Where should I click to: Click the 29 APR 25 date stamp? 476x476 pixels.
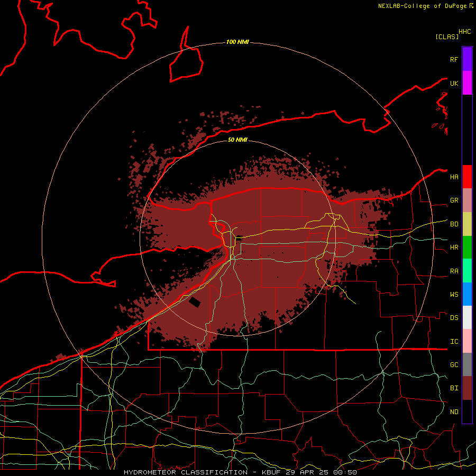pos(307,472)
